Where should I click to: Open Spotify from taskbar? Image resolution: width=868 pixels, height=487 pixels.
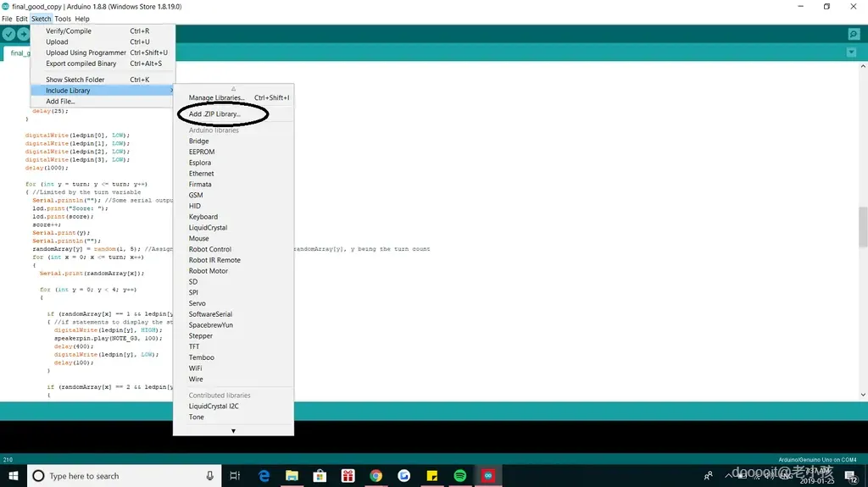point(460,476)
